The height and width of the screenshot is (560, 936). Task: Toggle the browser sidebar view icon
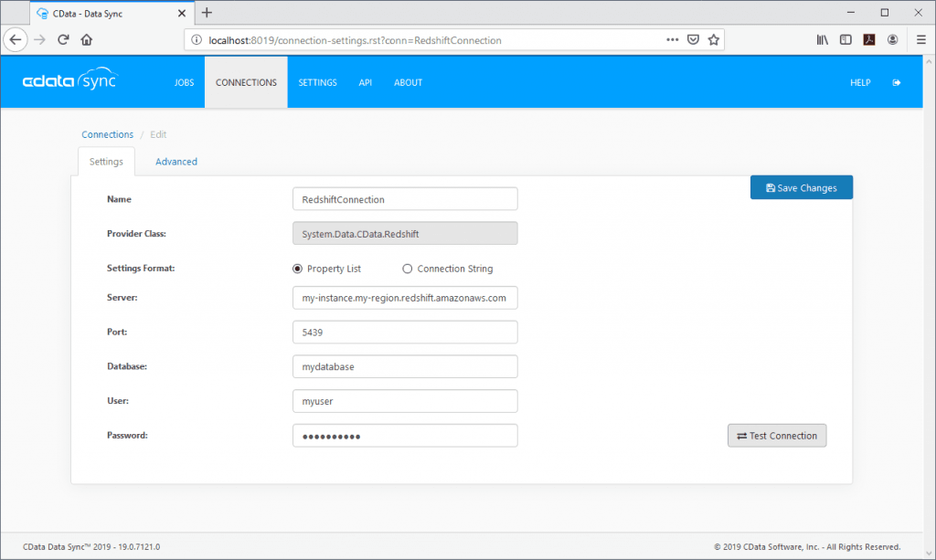(846, 40)
